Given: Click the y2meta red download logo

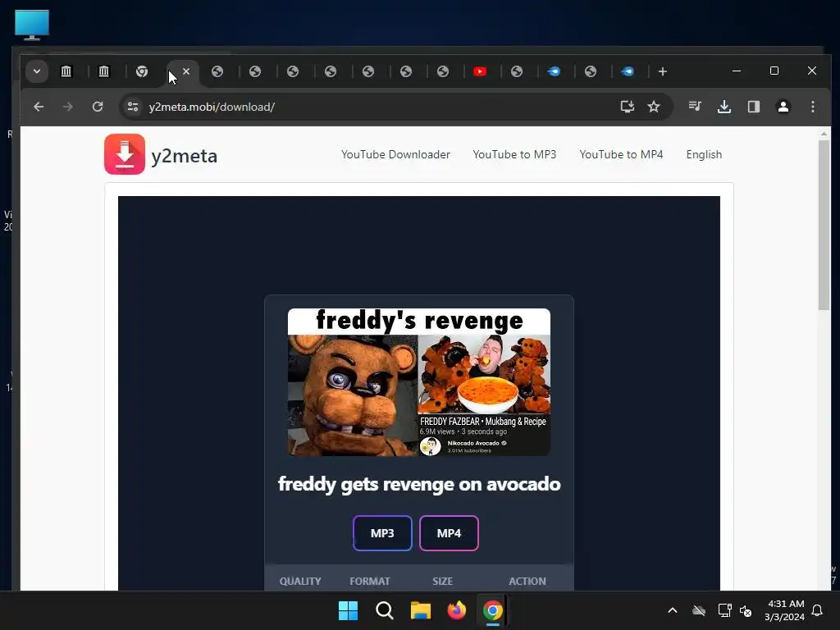Looking at the screenshot, I should [125, 154].
